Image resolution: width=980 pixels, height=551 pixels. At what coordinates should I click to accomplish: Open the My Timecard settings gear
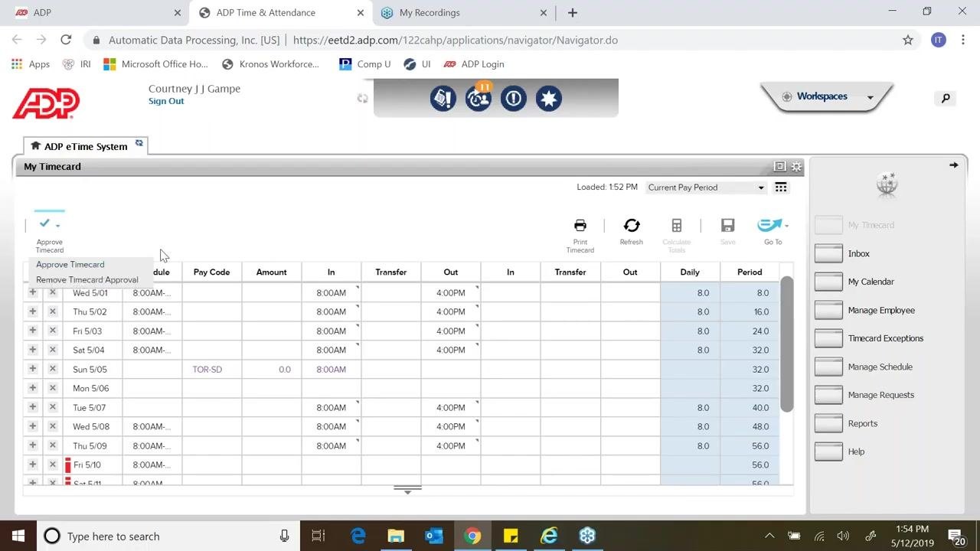click(x=797, y=166)
